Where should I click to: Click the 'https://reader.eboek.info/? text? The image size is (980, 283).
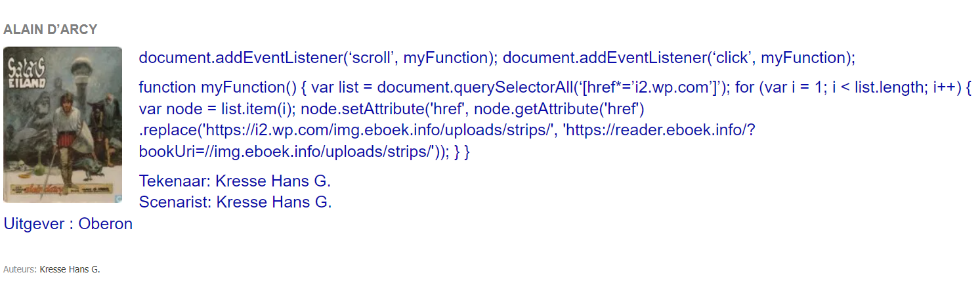(660, 131)
